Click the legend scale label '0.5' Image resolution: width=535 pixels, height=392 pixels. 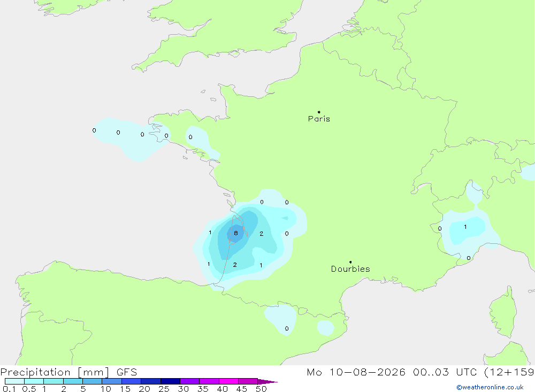coord(29,389)
